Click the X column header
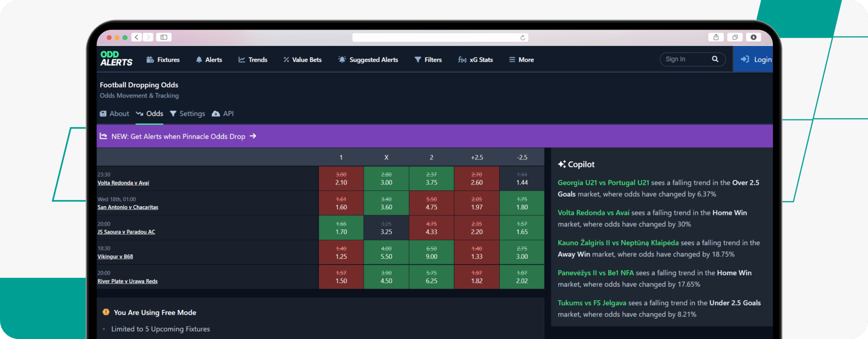868x339 pixels. coord(386,157)
